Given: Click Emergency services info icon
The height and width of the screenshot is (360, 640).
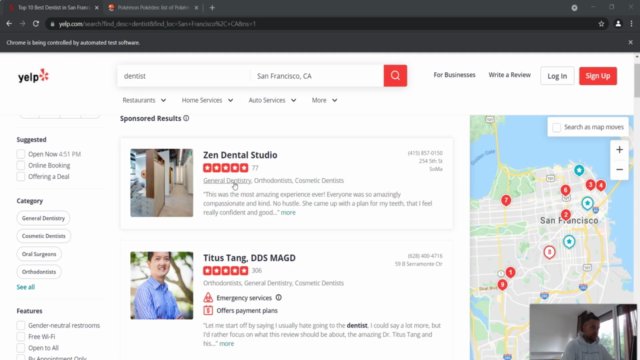Looking at the screenshot, I should pyautogui.click(x=278, y=298).
